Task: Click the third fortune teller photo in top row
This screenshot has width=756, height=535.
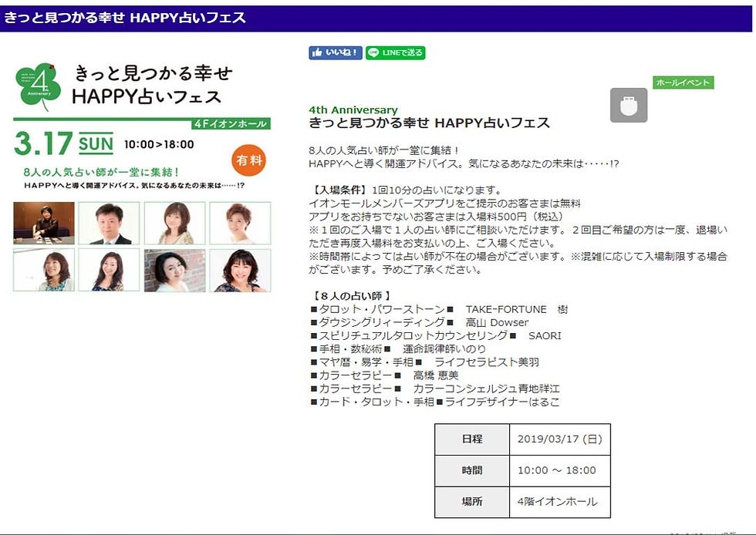Action: point(174,223)
